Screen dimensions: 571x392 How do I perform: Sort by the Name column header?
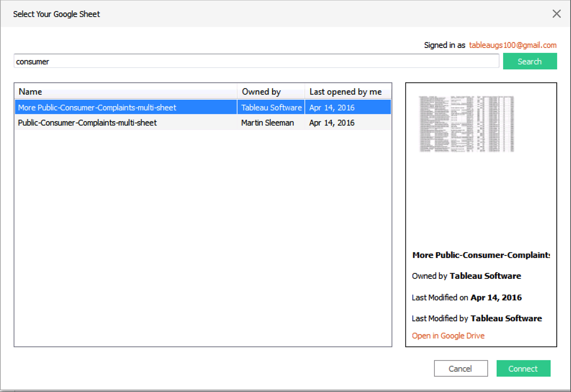pyautogui.click(x=126, y=91)
